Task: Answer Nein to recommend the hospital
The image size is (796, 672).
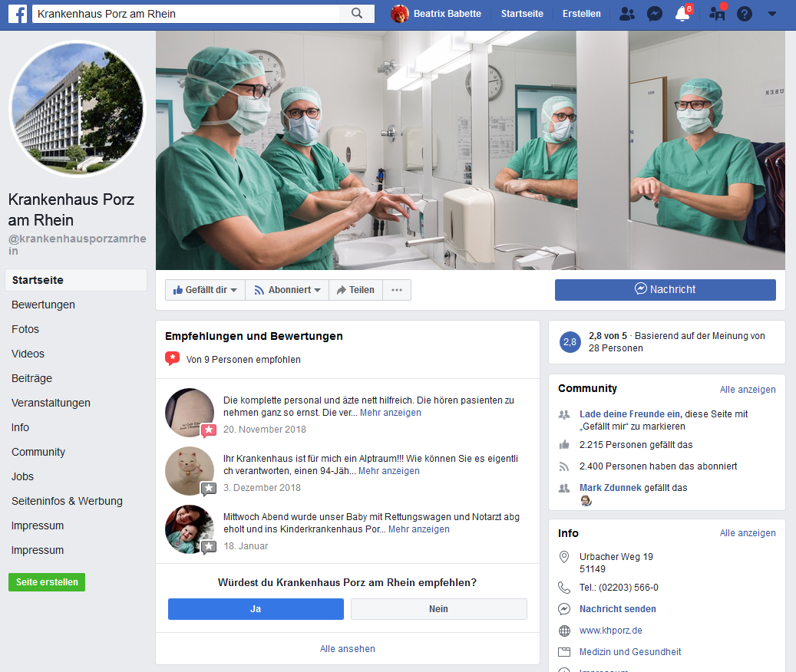Action: [438, 609]
